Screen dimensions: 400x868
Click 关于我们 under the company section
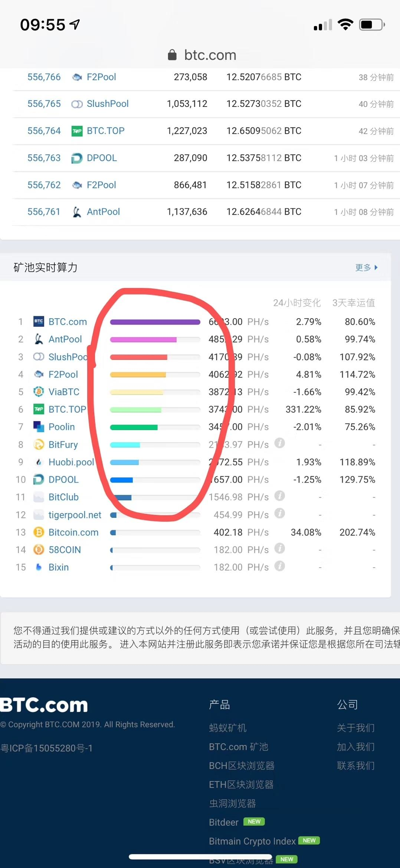[355, 728]
